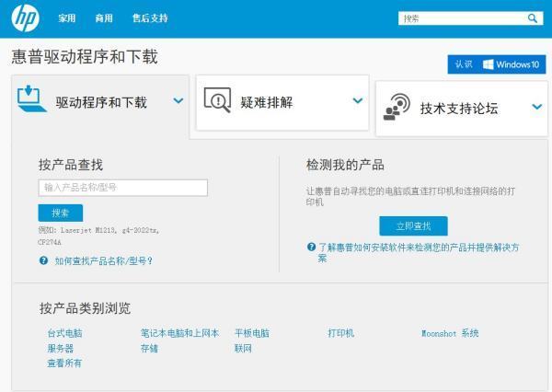Click the 认识 Windows 10 banner button
Image resolution: width=552 pixels, height=392 pixels.
[x=497, y=64]
